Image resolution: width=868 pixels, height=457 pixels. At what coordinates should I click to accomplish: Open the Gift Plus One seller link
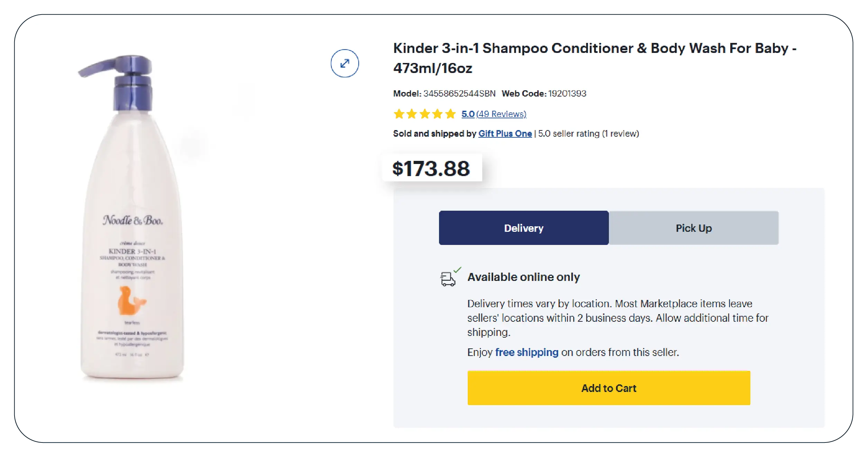pyautogui.click(x=505, y=134)
